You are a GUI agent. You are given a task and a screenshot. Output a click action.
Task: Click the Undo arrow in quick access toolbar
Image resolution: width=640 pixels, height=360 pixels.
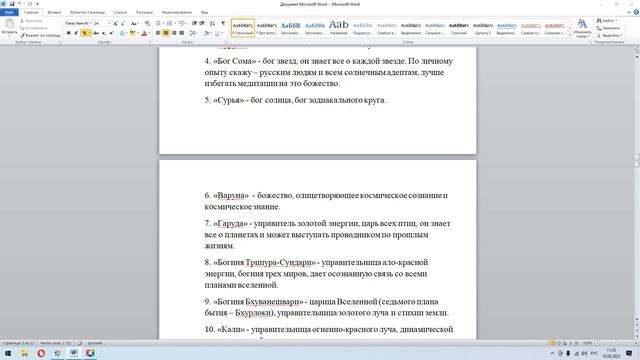(x=19, y=4)
